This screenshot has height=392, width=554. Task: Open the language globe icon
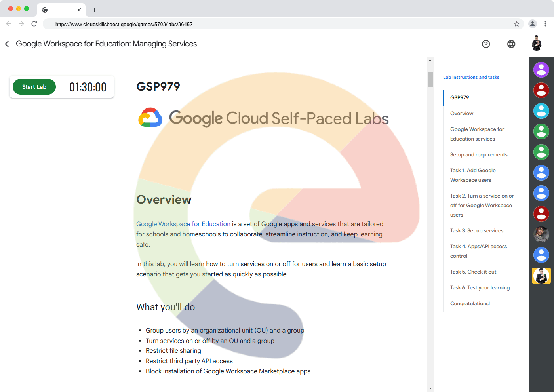pos(511,44)
